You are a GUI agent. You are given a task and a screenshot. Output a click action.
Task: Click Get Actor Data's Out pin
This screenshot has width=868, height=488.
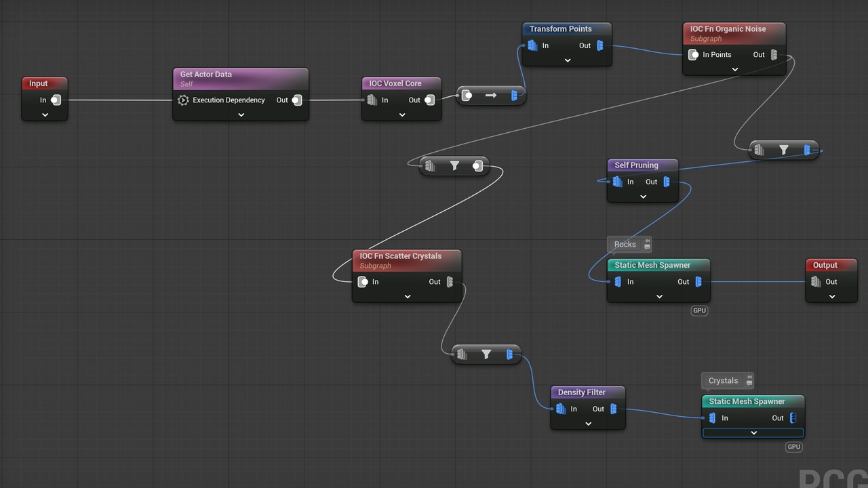[x=296, y=100]
